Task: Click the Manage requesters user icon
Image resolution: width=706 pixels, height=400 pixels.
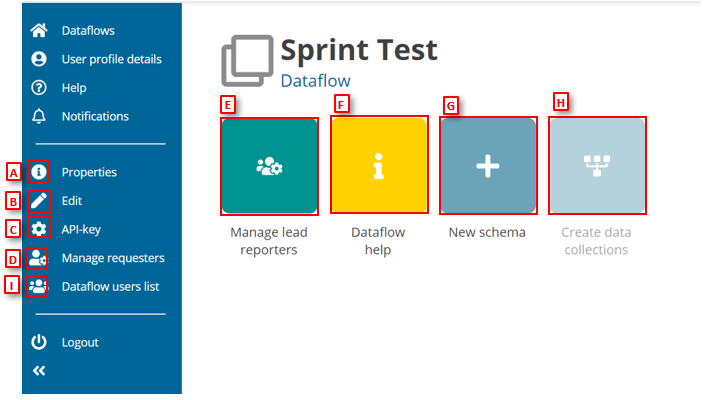Action: point(39,258)
